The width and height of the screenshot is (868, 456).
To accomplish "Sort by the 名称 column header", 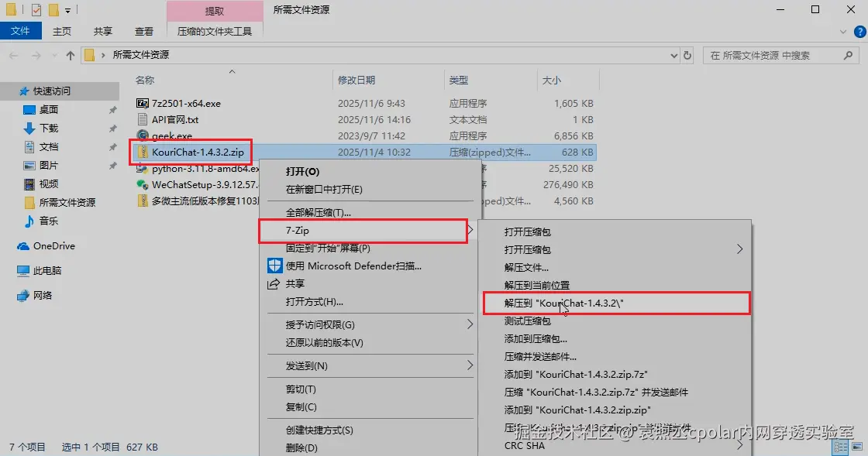I will 145,81.
